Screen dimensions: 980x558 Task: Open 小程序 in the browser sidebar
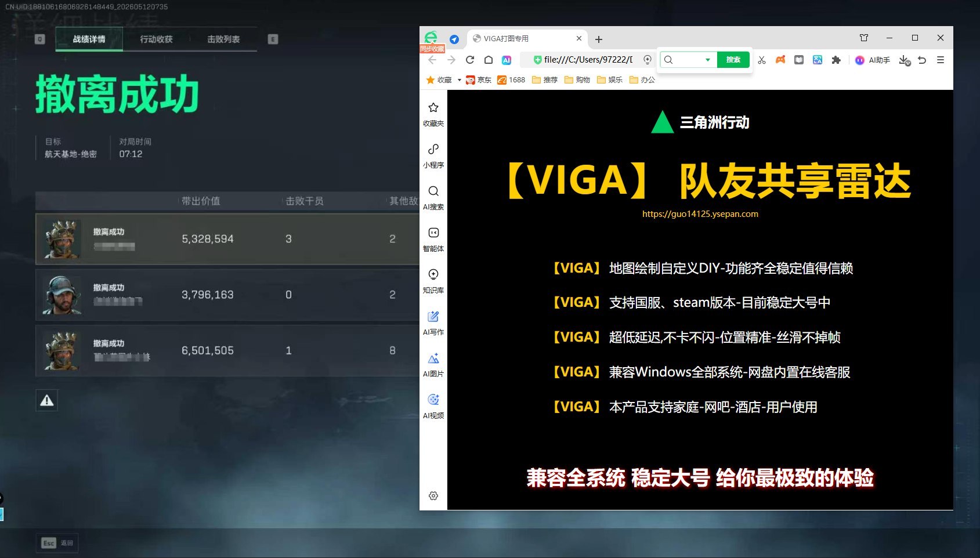click(x=433, y=156)
